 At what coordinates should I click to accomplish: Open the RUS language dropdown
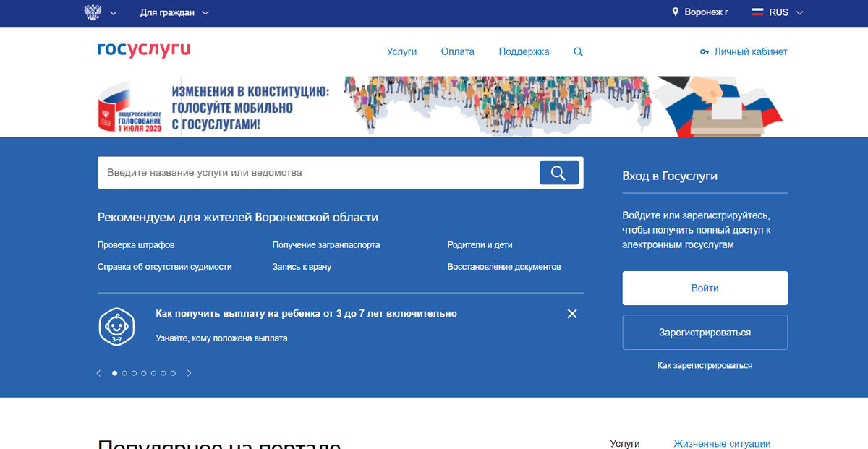coord(787,12)
